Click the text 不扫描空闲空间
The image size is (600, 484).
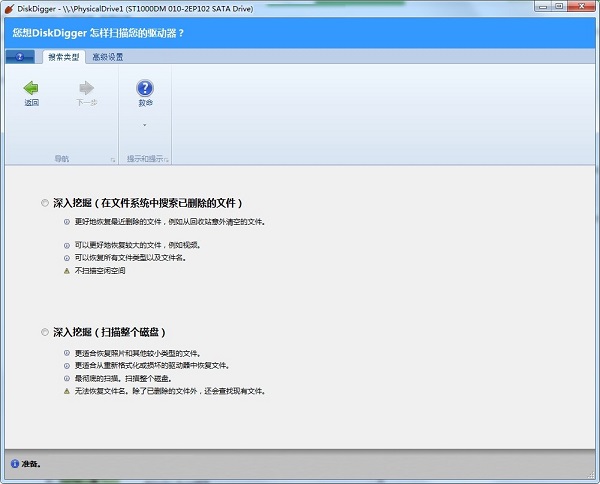pos(100,271)
